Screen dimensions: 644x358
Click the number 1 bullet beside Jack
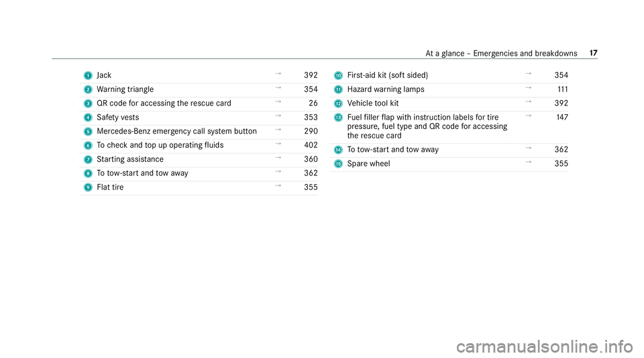point(88,76)
